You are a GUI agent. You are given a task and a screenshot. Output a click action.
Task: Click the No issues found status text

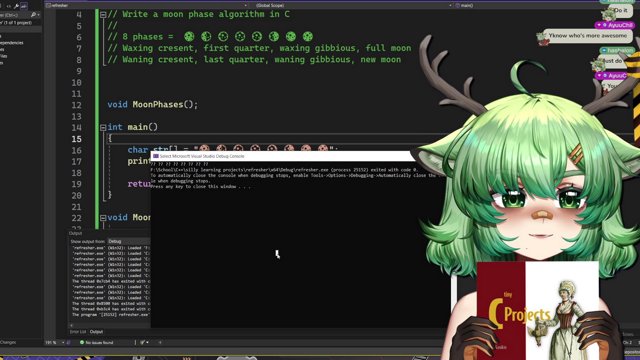click(99, 342)
